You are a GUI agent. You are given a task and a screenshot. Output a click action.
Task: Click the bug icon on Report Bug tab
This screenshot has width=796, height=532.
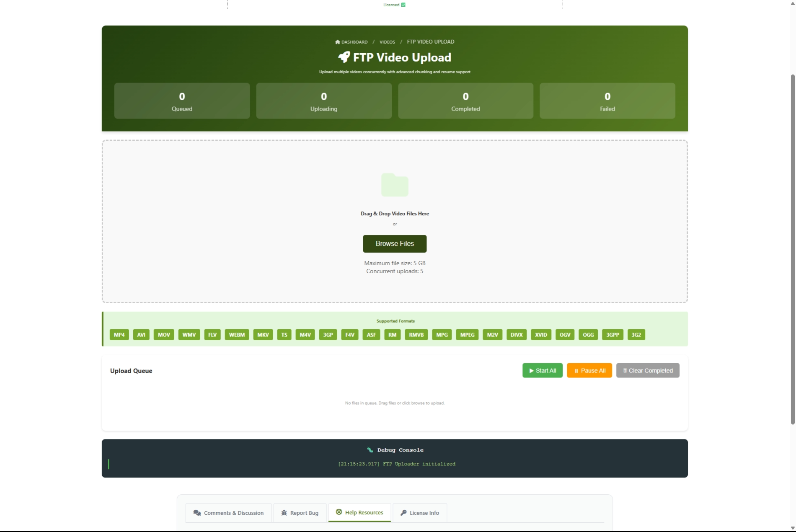pyautogui.click(x=283, y=513)
